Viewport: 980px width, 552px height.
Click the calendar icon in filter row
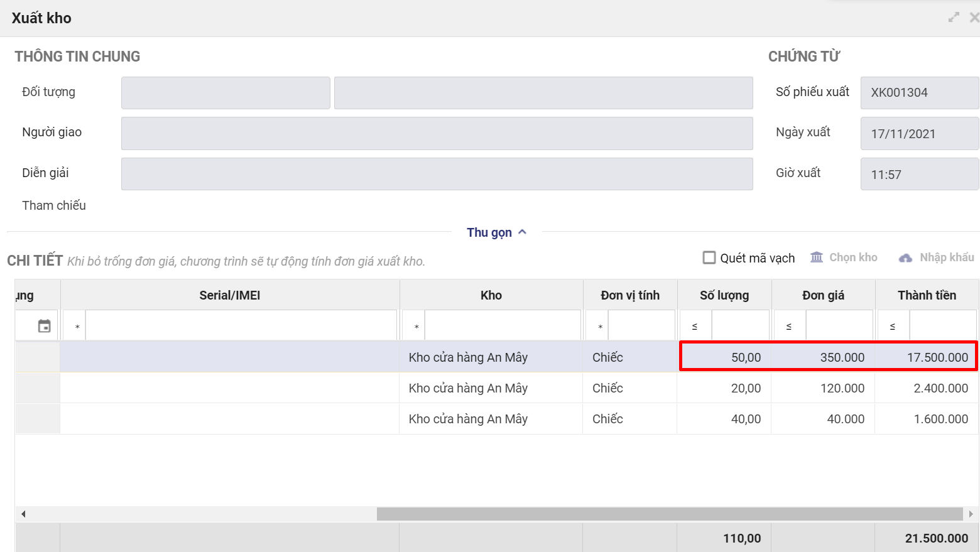click(44, 326)
